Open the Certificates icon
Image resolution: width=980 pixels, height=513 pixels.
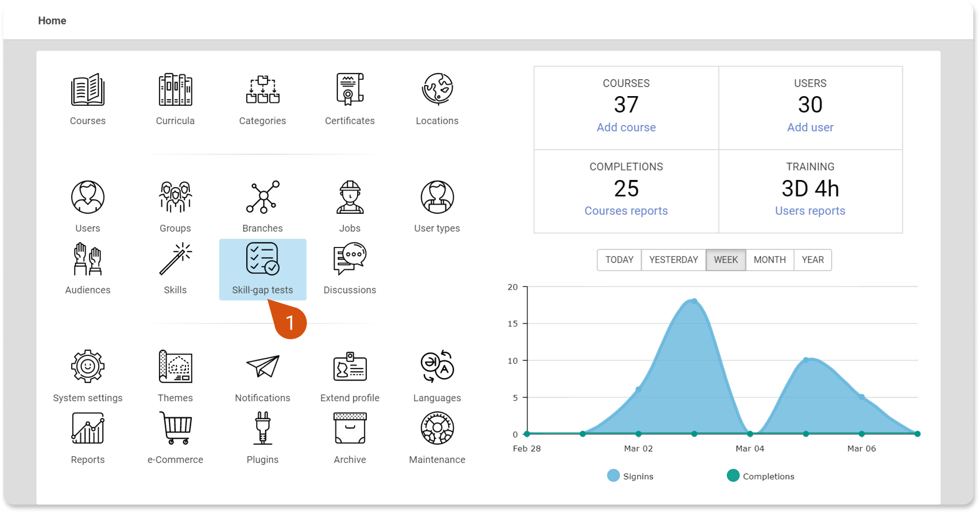(x=350, y=89)
